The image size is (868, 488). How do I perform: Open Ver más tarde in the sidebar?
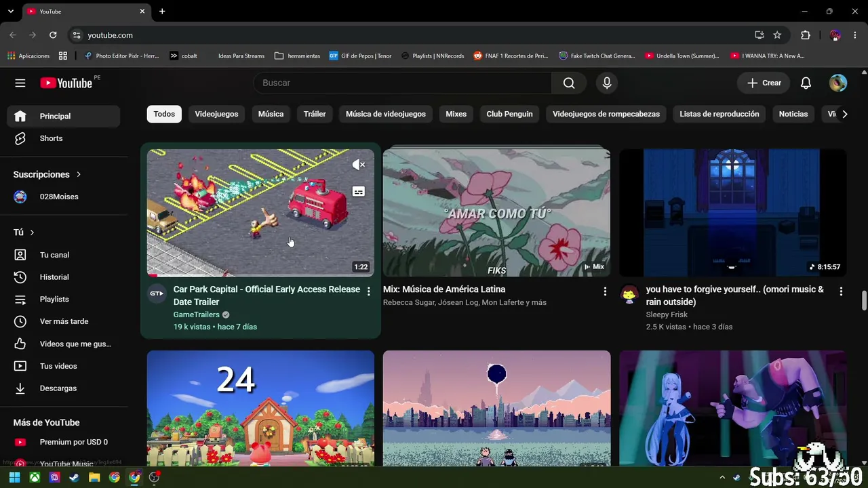(64, 321)
